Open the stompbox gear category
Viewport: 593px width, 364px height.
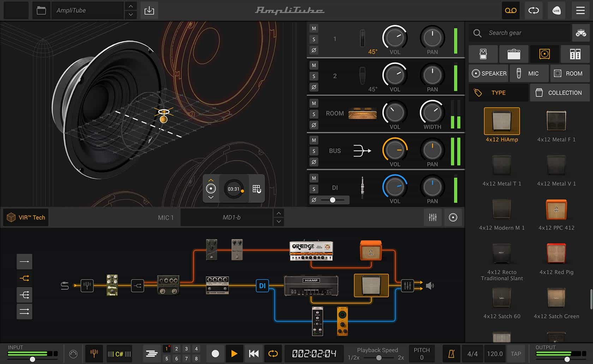(483, 54)
